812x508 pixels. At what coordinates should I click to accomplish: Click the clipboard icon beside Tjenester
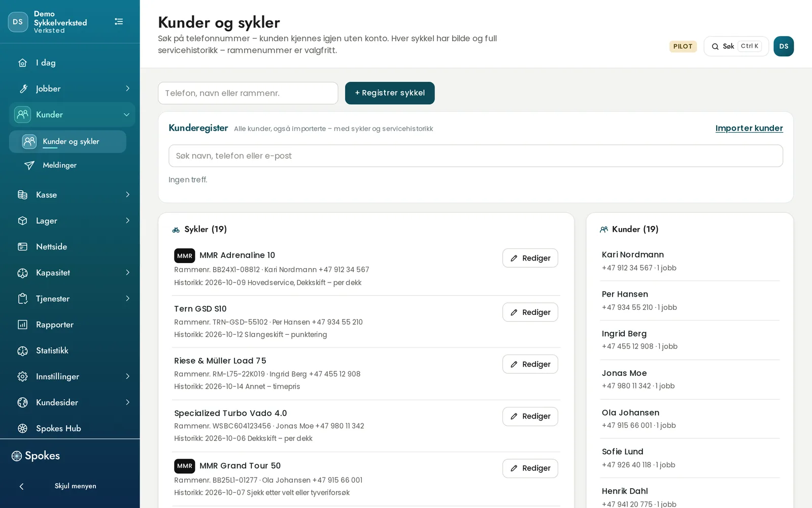[22, 299]
